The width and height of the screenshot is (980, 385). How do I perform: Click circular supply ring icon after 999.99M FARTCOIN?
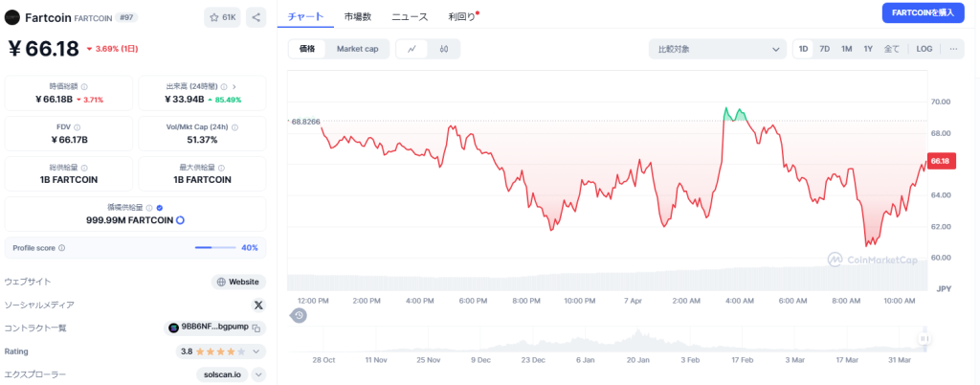180,220
